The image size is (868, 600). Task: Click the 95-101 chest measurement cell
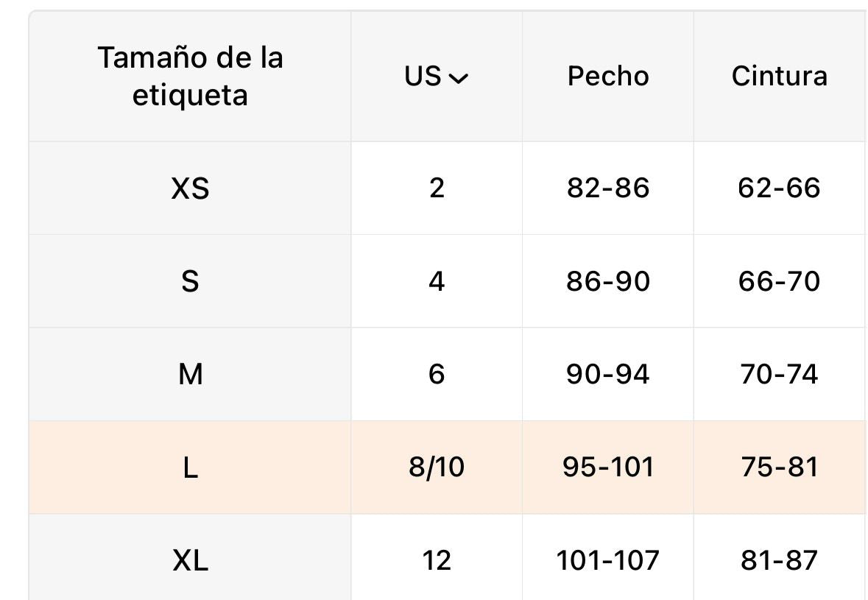[608, 467]
